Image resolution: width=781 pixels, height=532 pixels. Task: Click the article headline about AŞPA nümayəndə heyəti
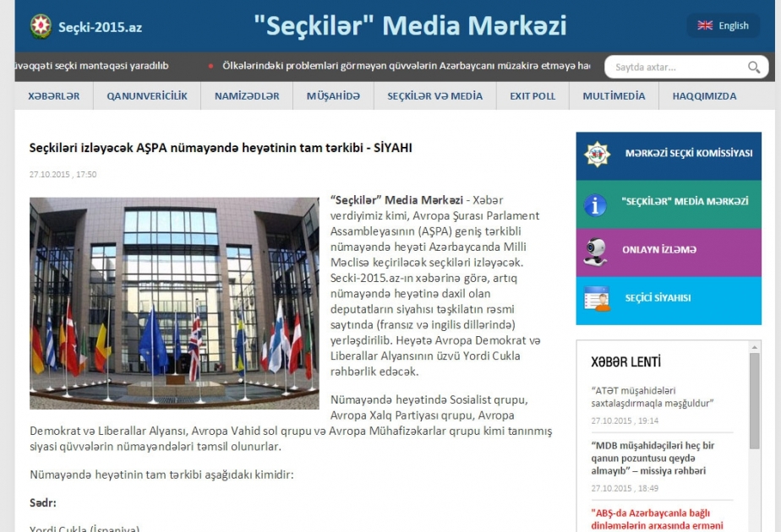(221, 148)
